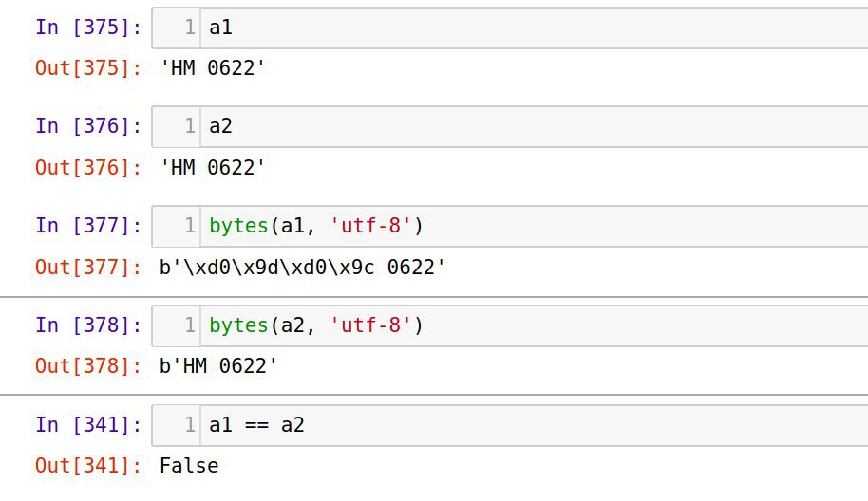Image resolution: width=868 pixels, height=501 pixels.
Task: Select the In [376] prompt label
Action: [x=88, y=126]
